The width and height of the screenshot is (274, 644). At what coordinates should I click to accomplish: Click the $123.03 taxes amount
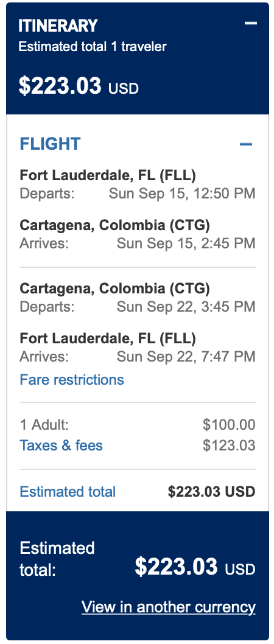229,445
